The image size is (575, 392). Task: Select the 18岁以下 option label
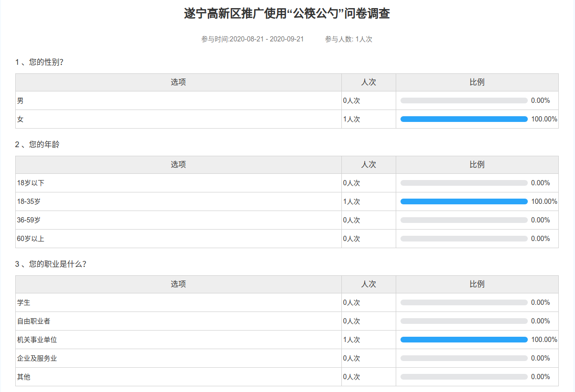click(31, 183)
